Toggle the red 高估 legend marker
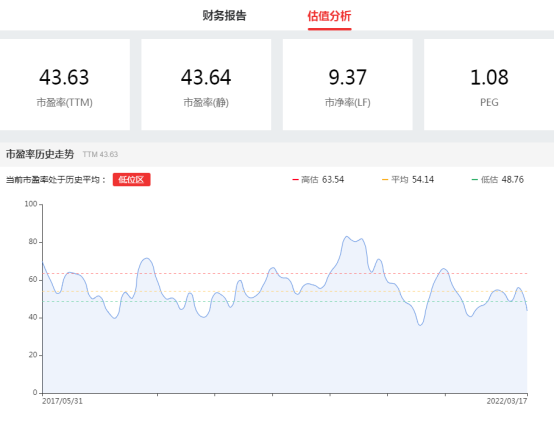 coord(295,180)
